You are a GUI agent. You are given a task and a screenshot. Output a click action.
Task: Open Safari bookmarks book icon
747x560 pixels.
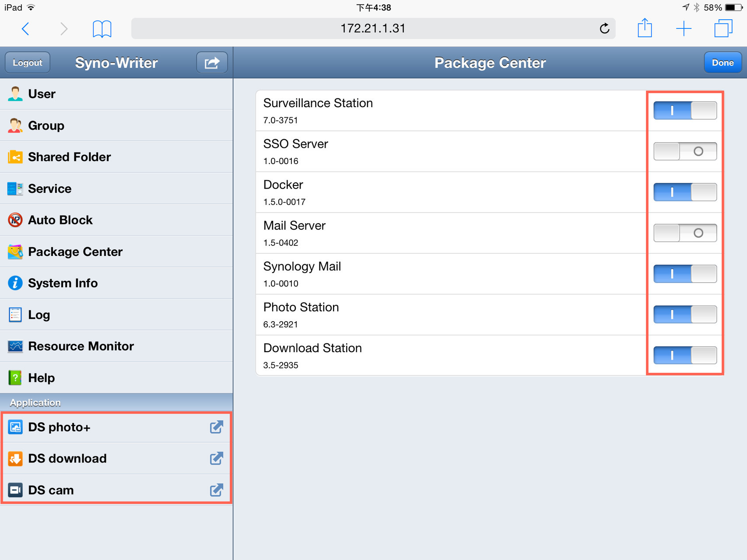(x=102, y=29)
